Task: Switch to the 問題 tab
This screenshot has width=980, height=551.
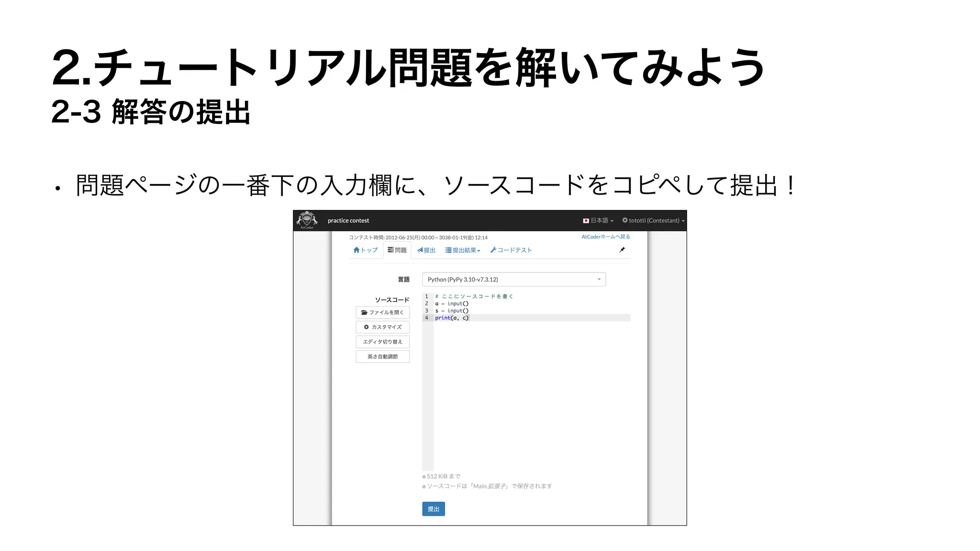Action: point(397,250)
